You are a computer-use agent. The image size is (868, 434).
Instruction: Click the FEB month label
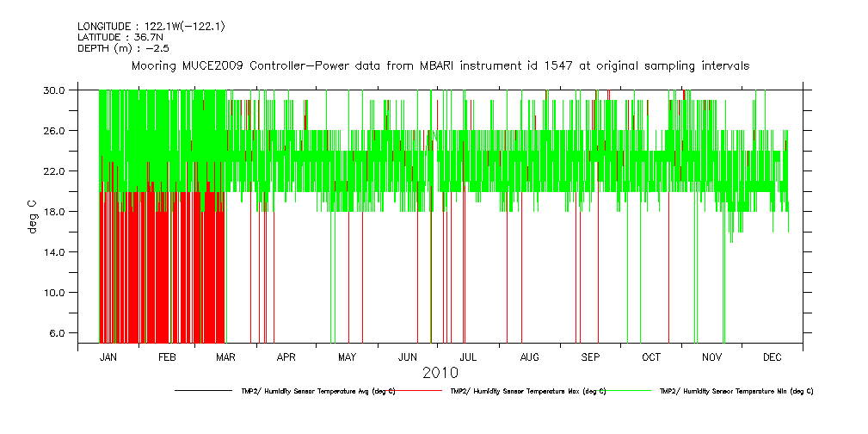[168, 356]
